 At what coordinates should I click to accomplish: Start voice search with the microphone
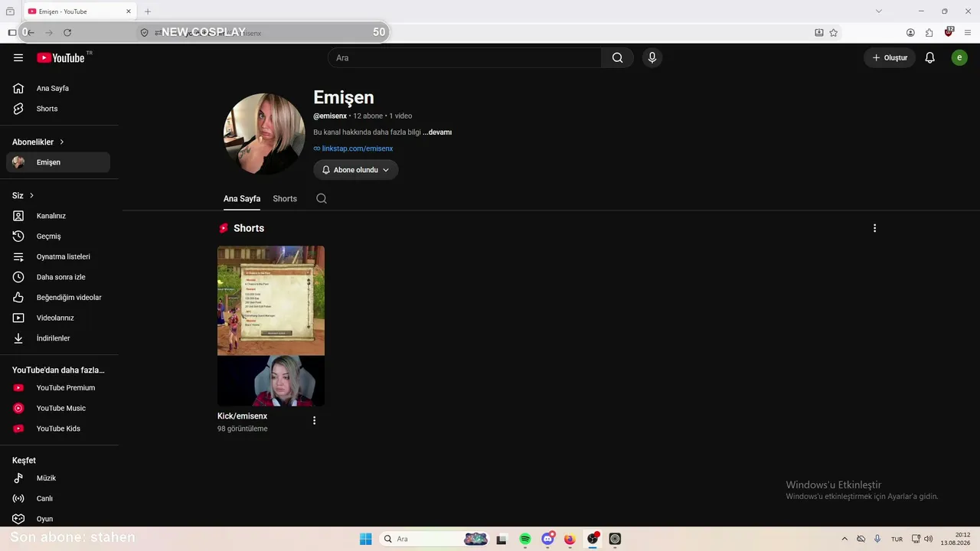coord(652,57)
